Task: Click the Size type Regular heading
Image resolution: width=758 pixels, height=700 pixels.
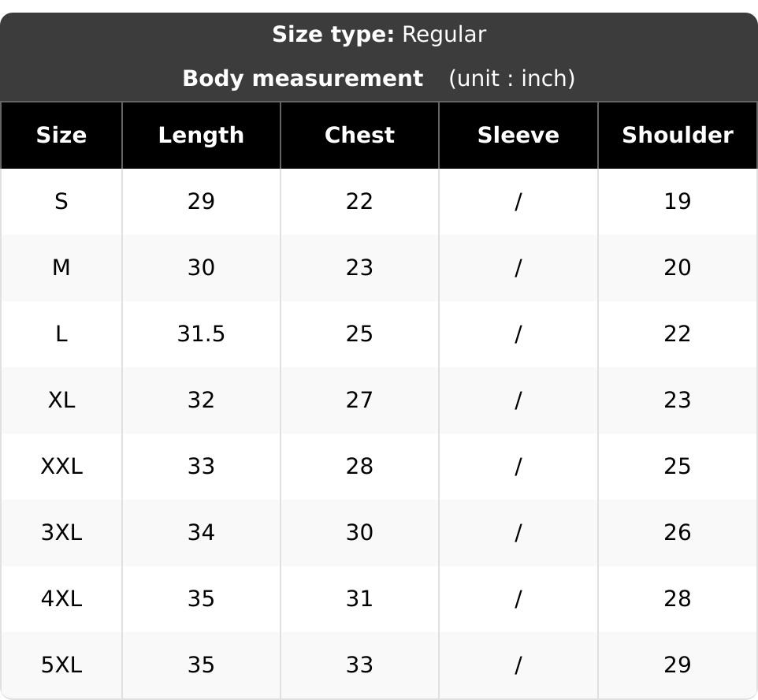Action: pos(379,35)
